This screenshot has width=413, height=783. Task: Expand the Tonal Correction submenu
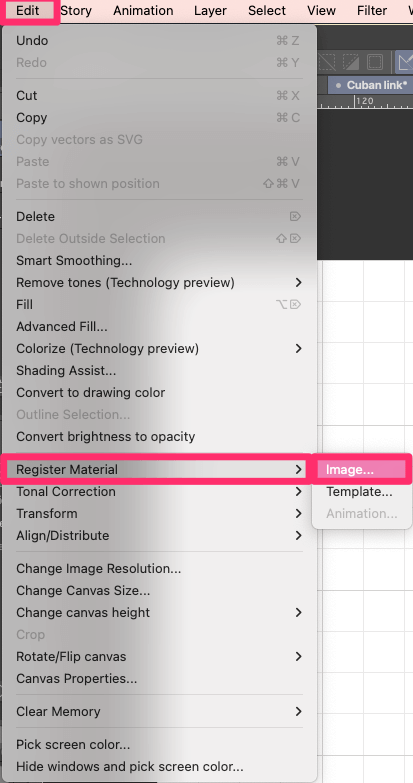[159, 492]
